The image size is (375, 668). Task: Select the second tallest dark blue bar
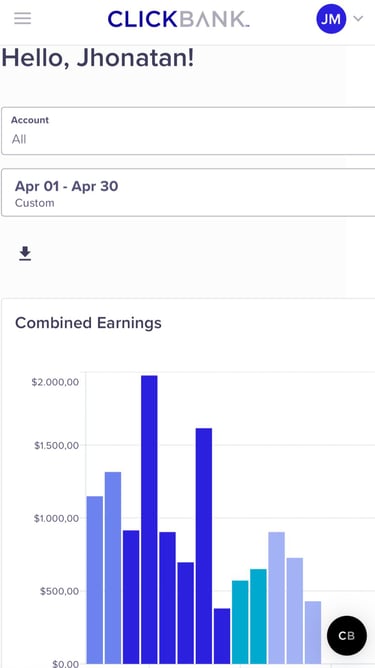(204, 546)
